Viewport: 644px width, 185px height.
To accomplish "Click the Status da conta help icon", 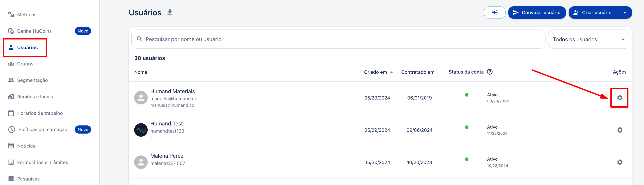I will [490, 72].
